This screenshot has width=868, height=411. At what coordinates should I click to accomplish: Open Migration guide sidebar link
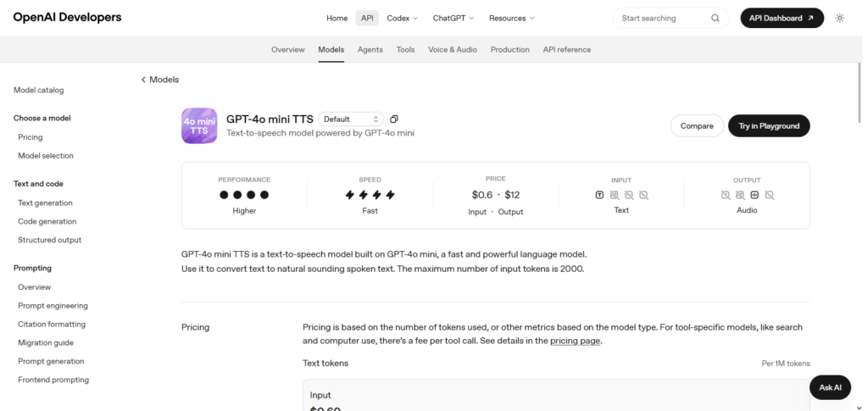pyautogui.click(x=46, y=343)
